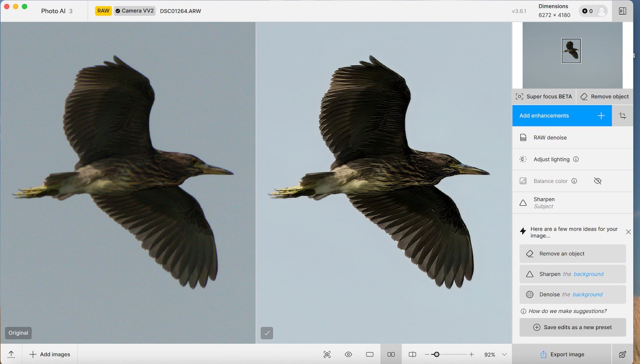The width and height of the screenshot is (640, 364).
Task: Click the Adjust lighting info icon
Action: [576, 159]
